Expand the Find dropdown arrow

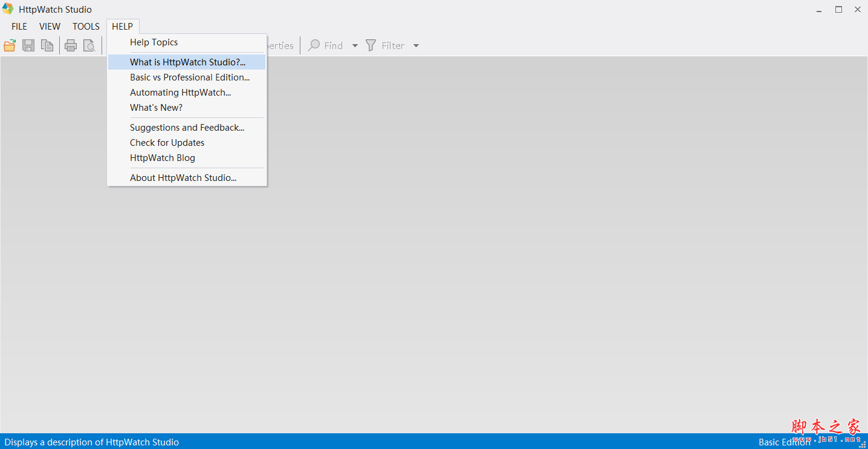click(355, 45)
